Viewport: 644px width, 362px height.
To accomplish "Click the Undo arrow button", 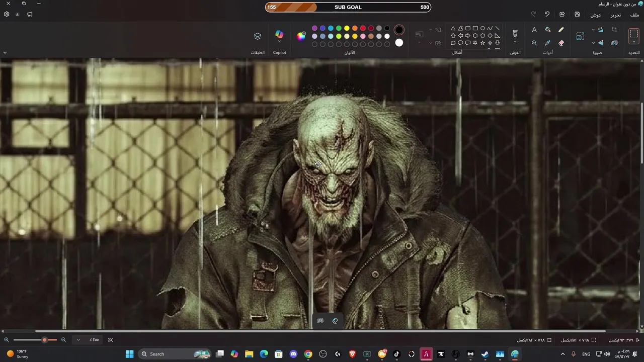I will tap(547, 15).
